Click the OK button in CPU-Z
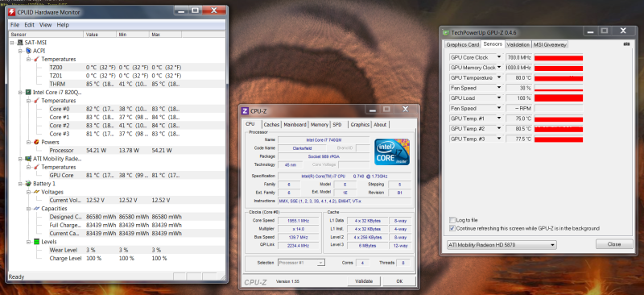Image resolution: width=644 pixels, height=295 pixels. (399, 281)
